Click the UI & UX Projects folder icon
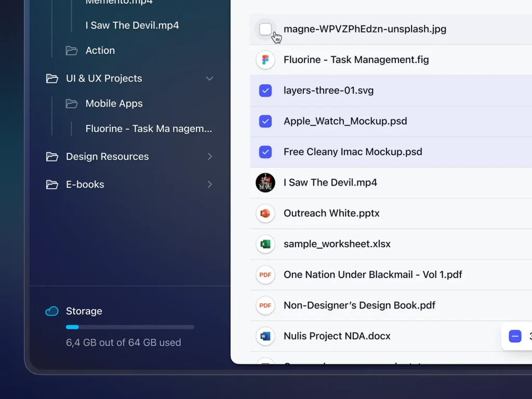 (52, 78)
